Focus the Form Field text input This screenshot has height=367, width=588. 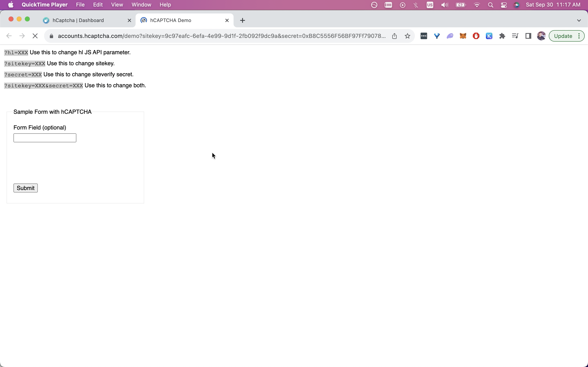coord(45,138)
